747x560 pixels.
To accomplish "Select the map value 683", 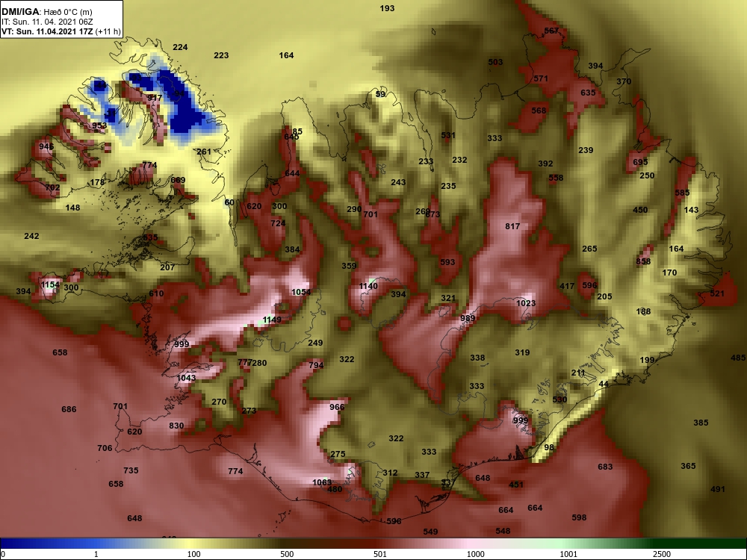I will [x=605, y=467].
